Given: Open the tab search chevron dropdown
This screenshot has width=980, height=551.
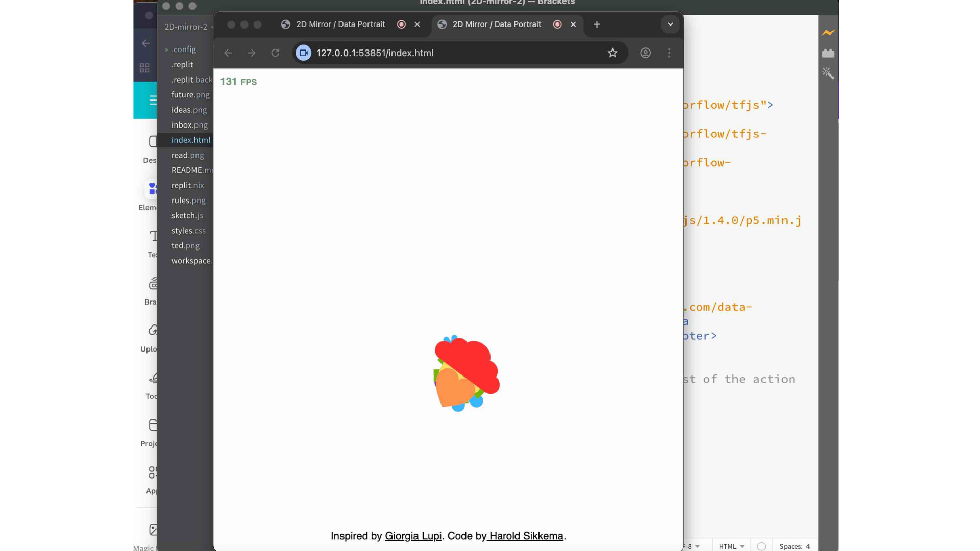Looking at the screenshot, I should point(670,24).
